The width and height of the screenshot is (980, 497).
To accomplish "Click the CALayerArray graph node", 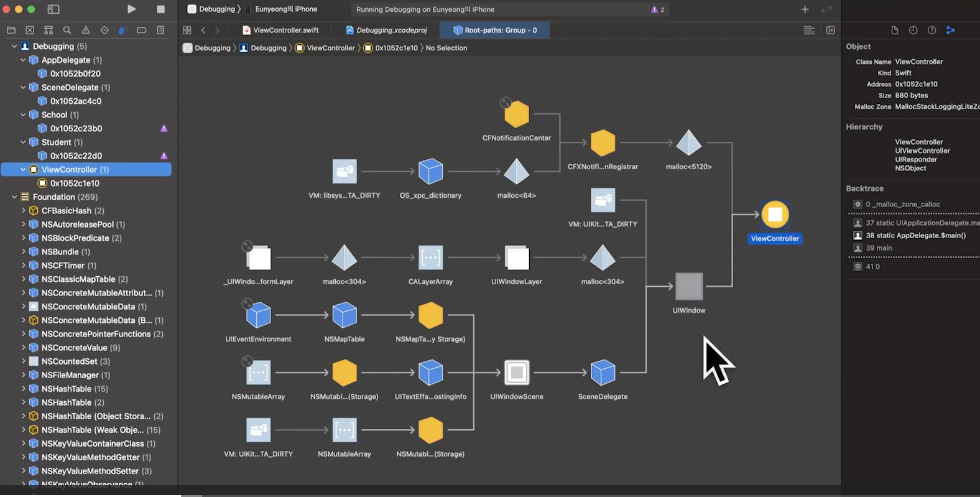I will tap(430, 258).
